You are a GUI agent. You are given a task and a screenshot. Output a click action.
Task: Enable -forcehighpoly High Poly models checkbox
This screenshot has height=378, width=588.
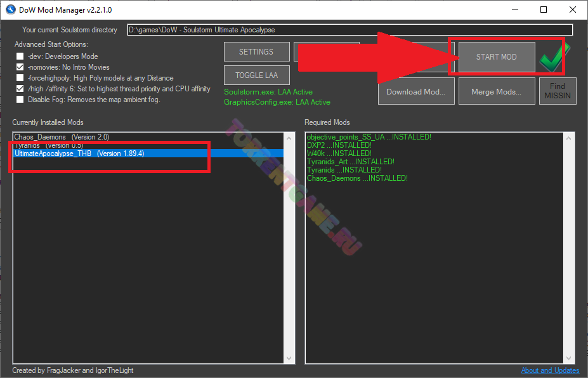click(x=20, y=78)
